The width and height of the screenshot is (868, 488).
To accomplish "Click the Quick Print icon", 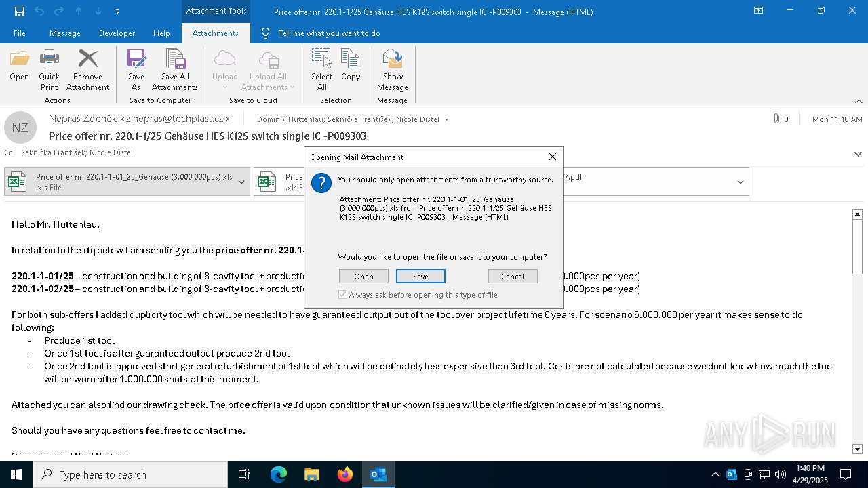I will pyautogui.click(x=49, y=70).
